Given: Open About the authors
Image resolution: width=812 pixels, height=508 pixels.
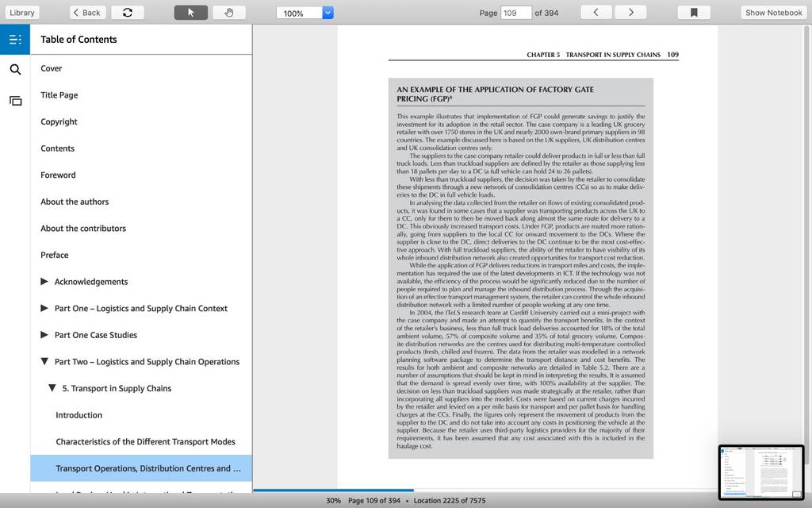Looking at the screenshot, I should (75, 202).
